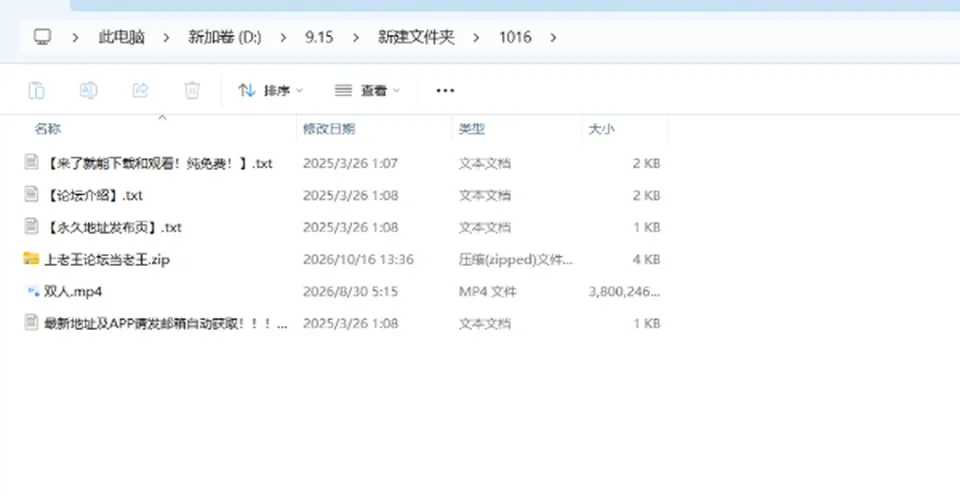This screenshot has width=960, height=496.
Task: Click 1016 folder in breadcrumb
Action: [x=515, y=37]
